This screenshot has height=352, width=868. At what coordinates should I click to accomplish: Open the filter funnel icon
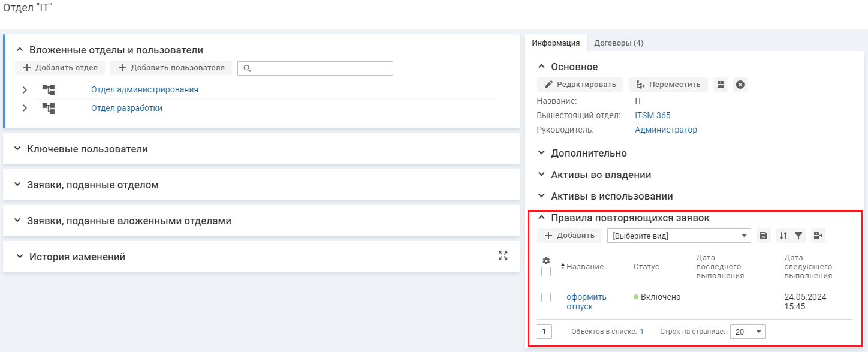pyautogui.click(x=798, y=236)
